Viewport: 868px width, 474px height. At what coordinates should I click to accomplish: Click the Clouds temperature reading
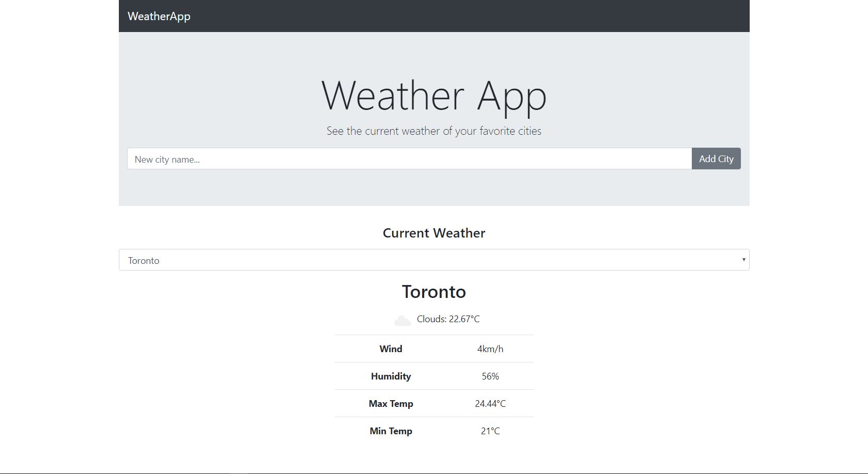click(448, 319)
